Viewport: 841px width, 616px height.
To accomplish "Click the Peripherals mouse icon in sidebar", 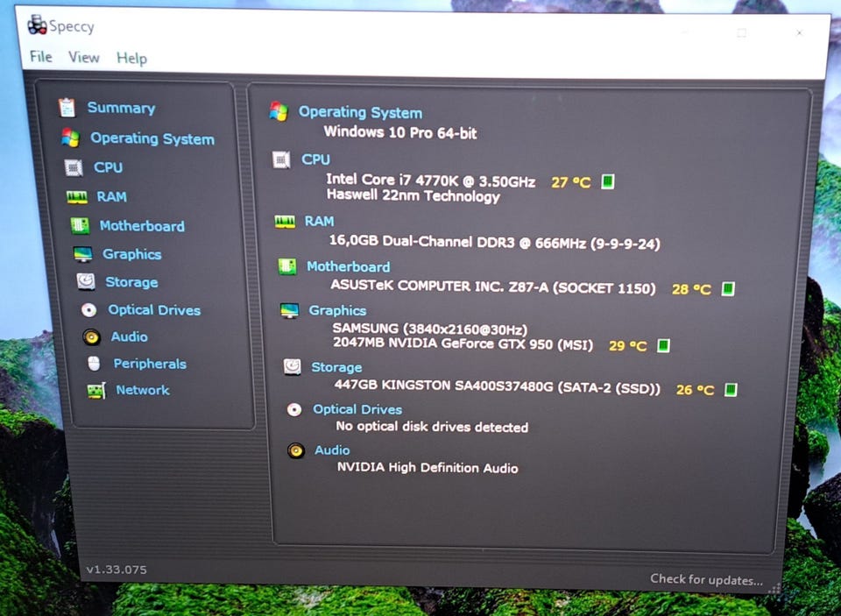I will [94, 364].
